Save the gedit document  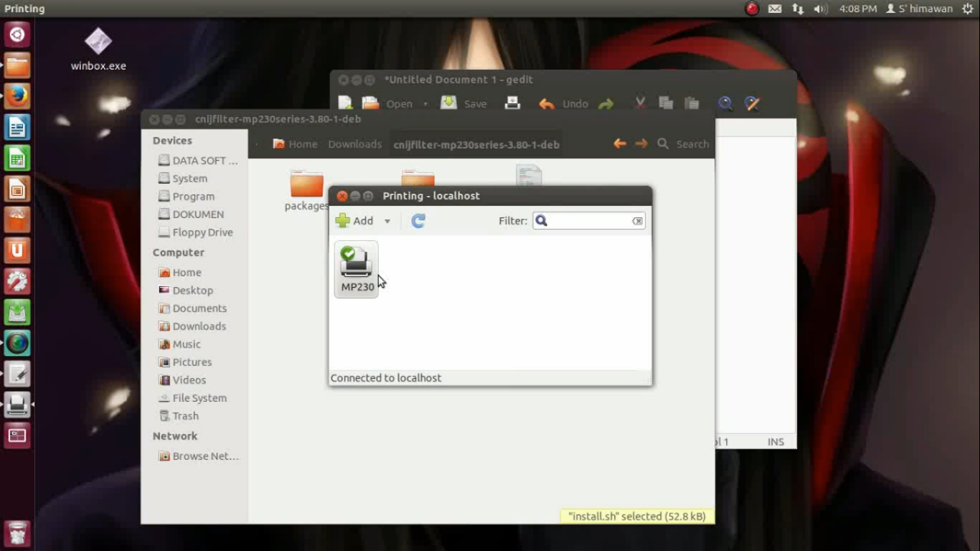click(x=463, y=103)
